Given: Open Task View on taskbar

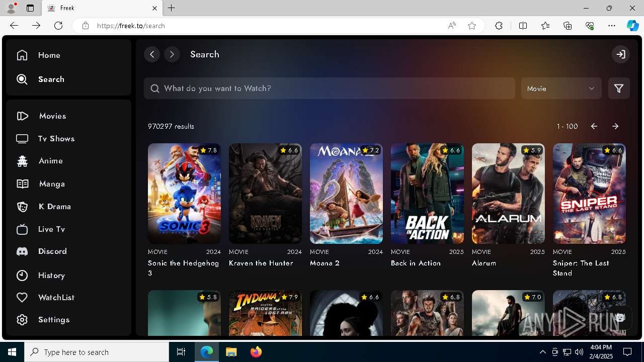Looking at the screenshot, I should [x=181, y=352].
